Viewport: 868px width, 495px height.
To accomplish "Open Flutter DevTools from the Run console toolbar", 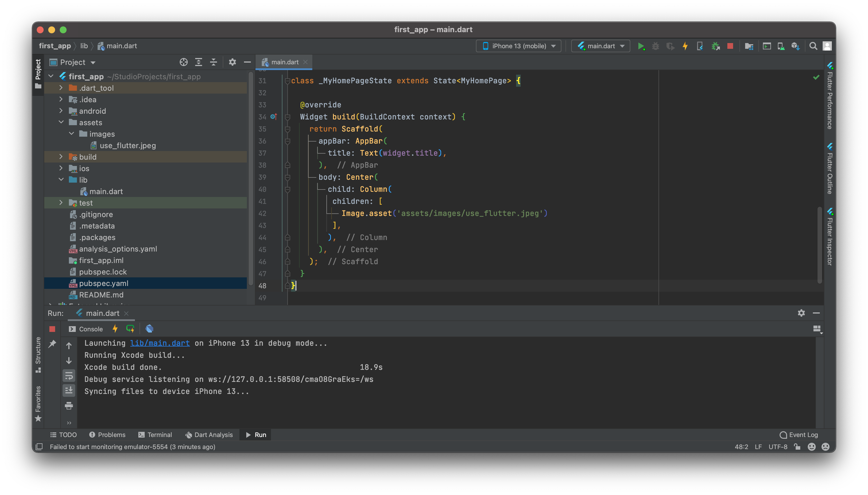I will [149, 329].
